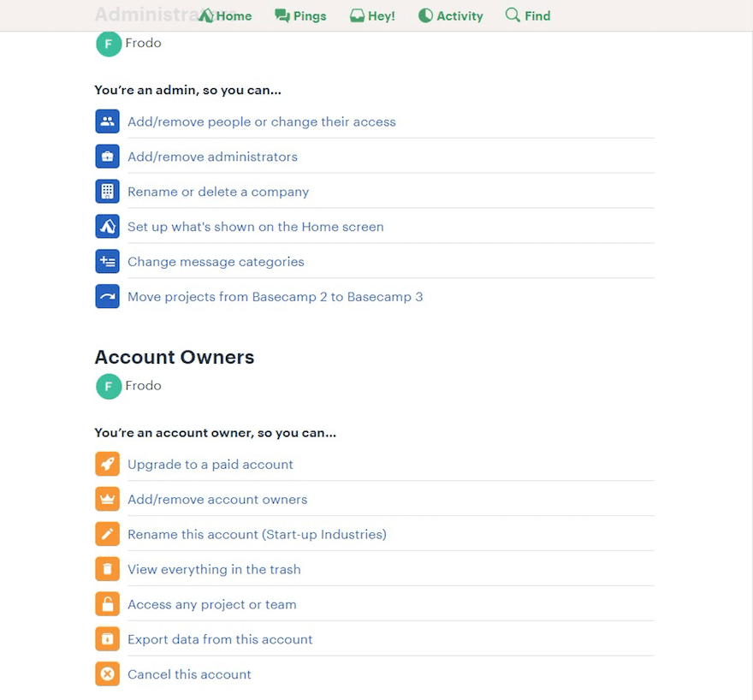Go to Home in the top navigation
Screen dimensions: 753x700
coord(225,16)
